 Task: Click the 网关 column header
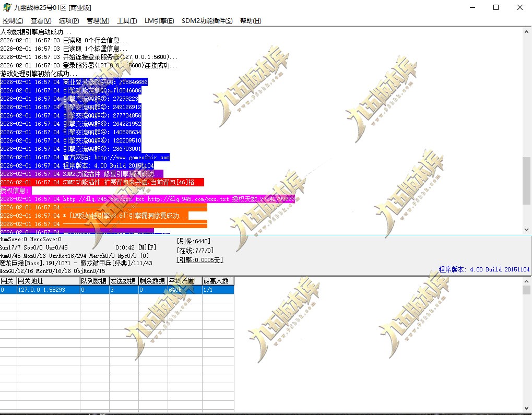coord(8,281)
